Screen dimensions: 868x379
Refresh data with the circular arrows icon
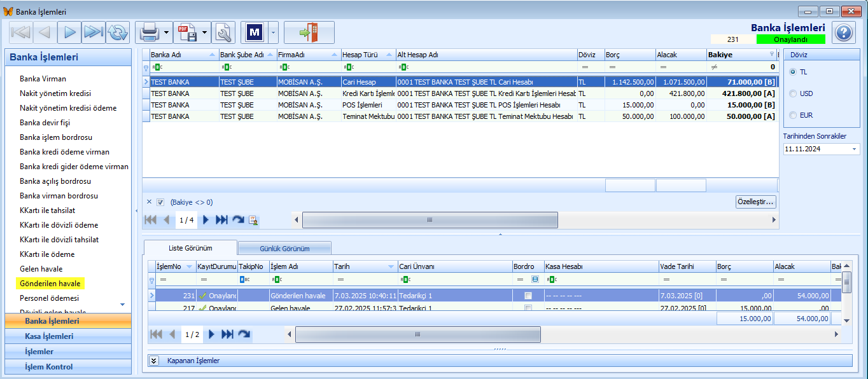(117, 32)
